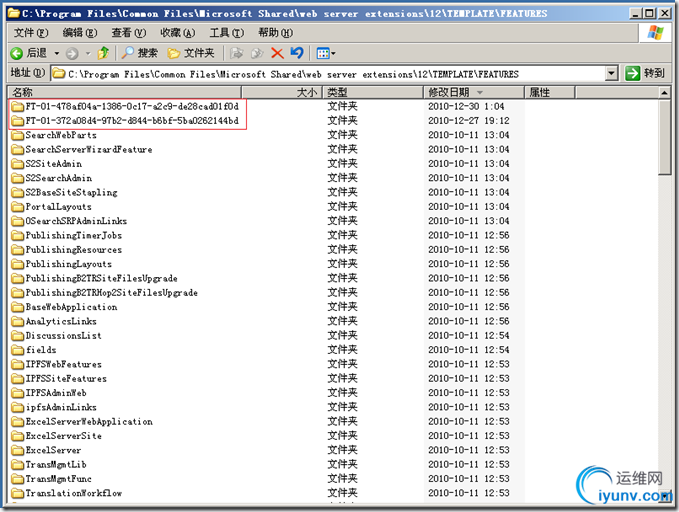Viewport: 679px width, 512px height.
Task: Click the TransMgmtLib folder name
Action: click(56, 464)
